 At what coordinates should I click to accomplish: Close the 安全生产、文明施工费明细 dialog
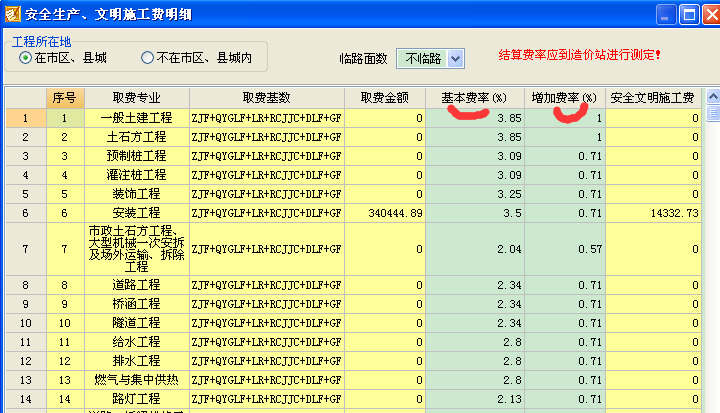coord(708,14)
